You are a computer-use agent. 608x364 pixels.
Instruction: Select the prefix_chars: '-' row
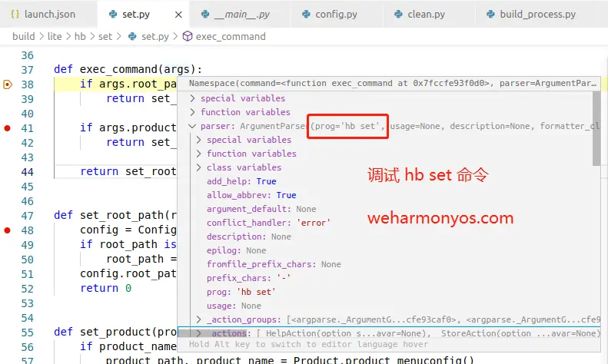[x=248, y=279]
